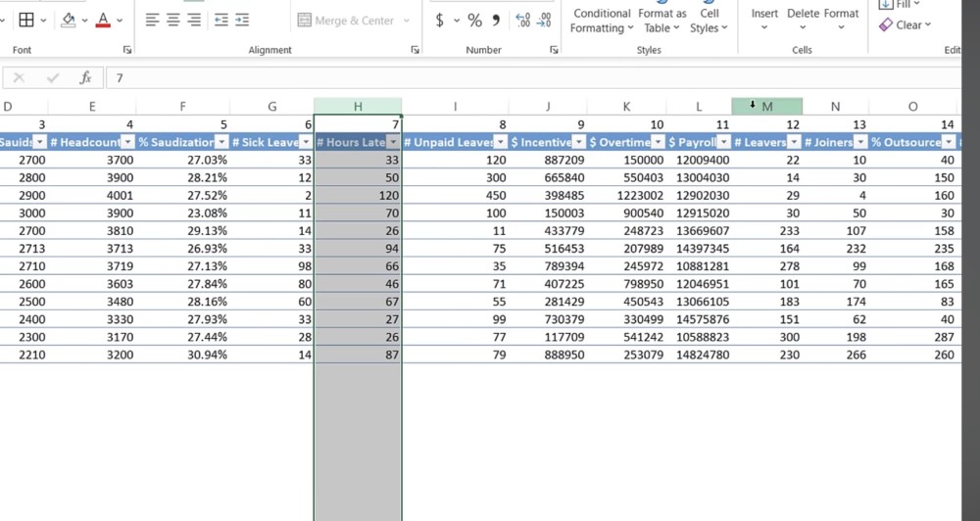Apply Accounting Number Format dollar sign
This screenshot has height=521, width=980.
click(x=440, y=21)
